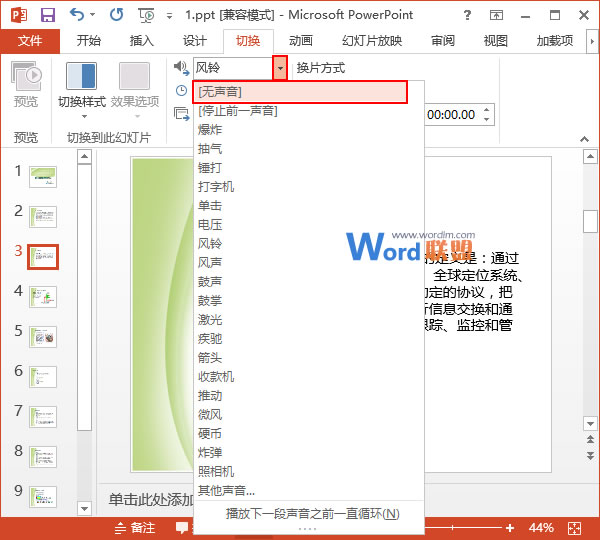600x540 pixels.
Task: Click the Save icon in quick access toolbar
Action: [48, 15]
